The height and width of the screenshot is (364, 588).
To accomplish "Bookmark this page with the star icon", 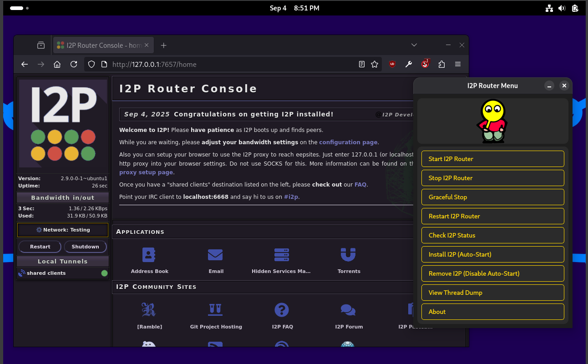I will pos(375,64).
